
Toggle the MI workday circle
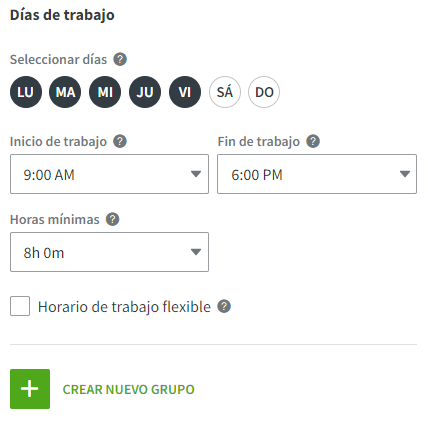tap(105, 92)
